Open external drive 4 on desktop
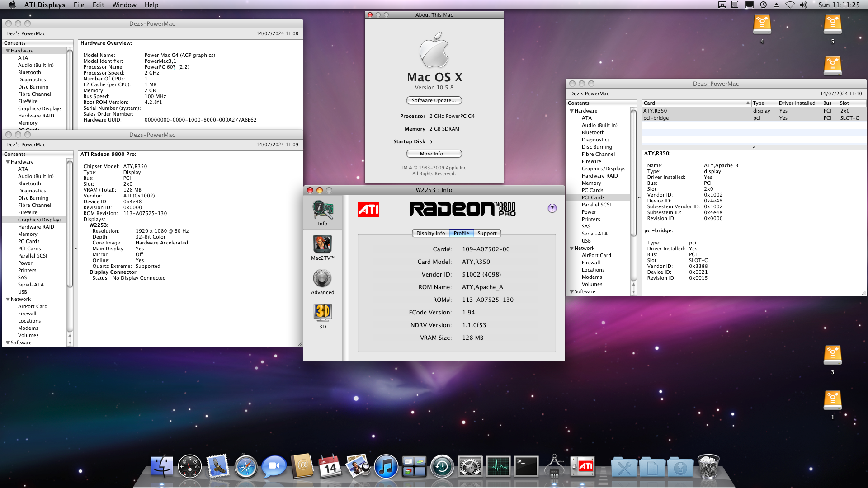The width and height of the screenshot is (868, 488). pos(762,25)
